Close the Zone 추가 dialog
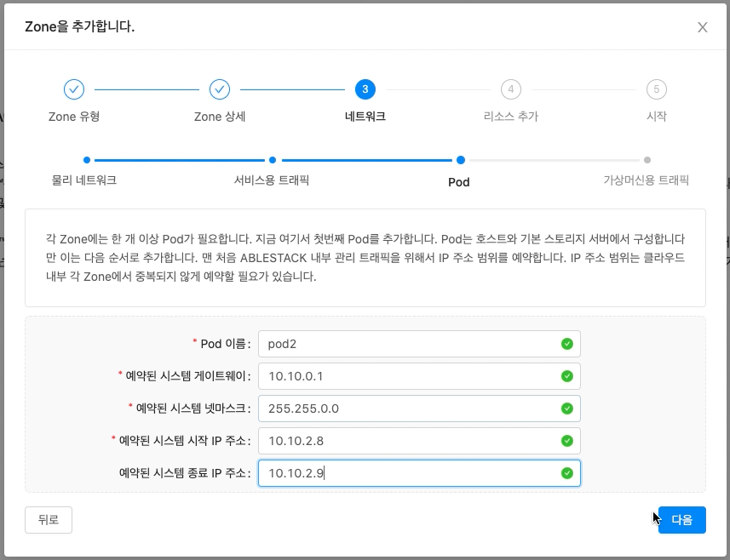 (x=702, y=26)
